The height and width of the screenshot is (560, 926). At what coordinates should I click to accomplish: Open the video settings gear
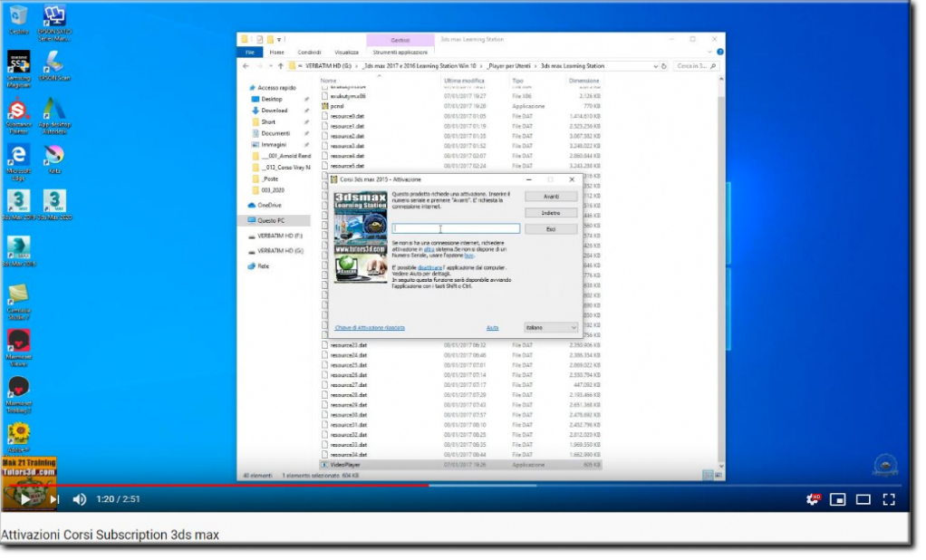[x=813, y=500]
